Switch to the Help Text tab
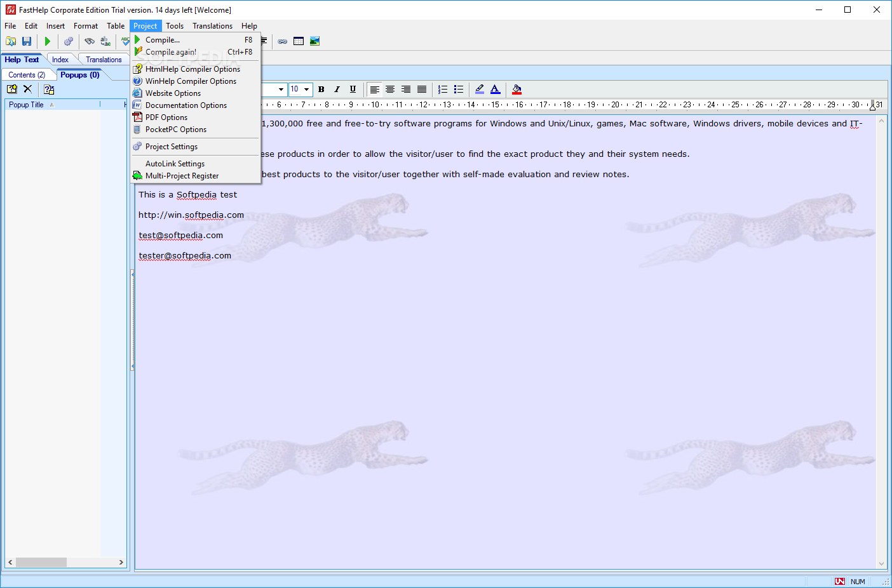Image resolution: width=892 pixels, height=588 pixels. [x=22, y=60]
